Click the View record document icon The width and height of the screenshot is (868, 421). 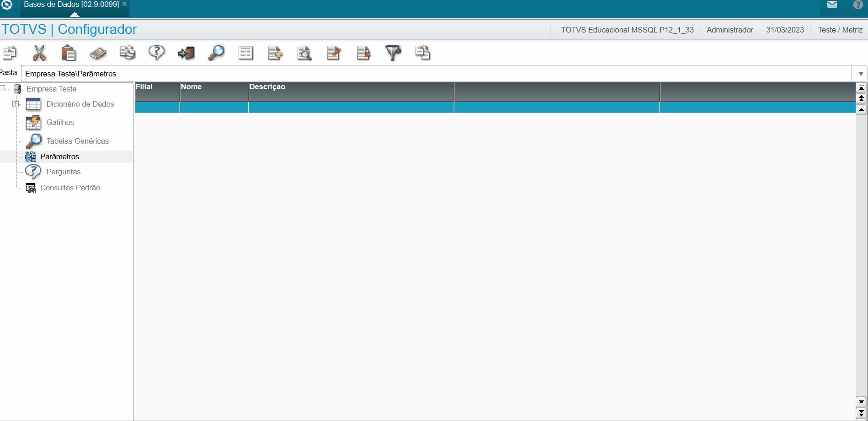click(x=304, y=53)
